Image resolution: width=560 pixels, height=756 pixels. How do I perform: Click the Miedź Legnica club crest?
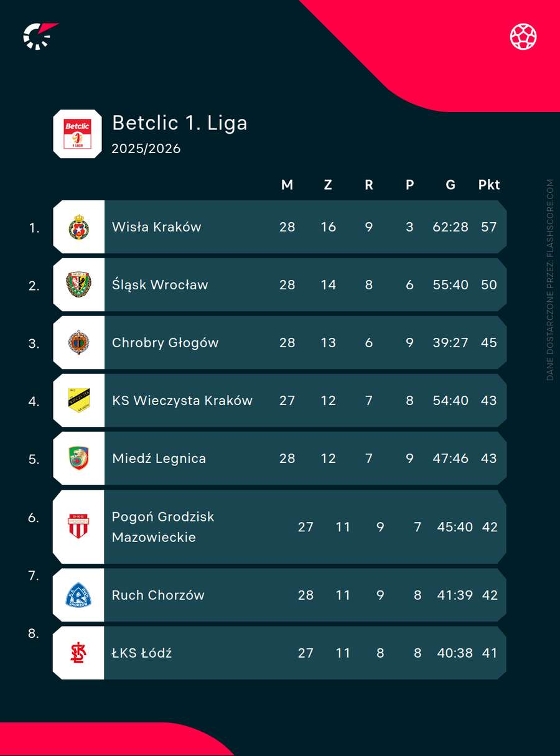tap(78, 458)
